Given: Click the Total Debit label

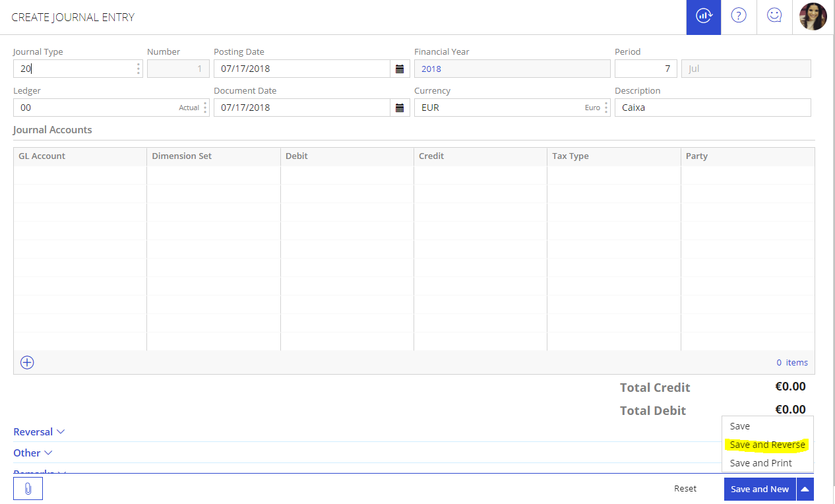Looking at the screenshot, I should [x=653, y=411].
